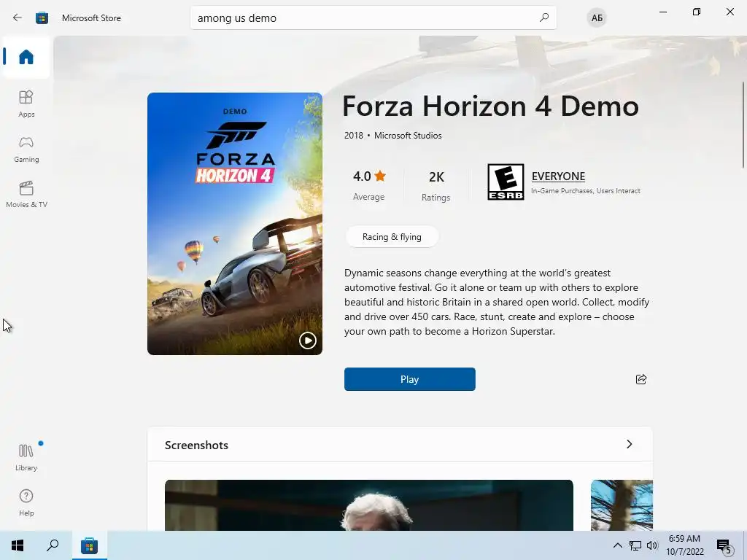Minimize the Microsoft Store window

pos(662,12)
